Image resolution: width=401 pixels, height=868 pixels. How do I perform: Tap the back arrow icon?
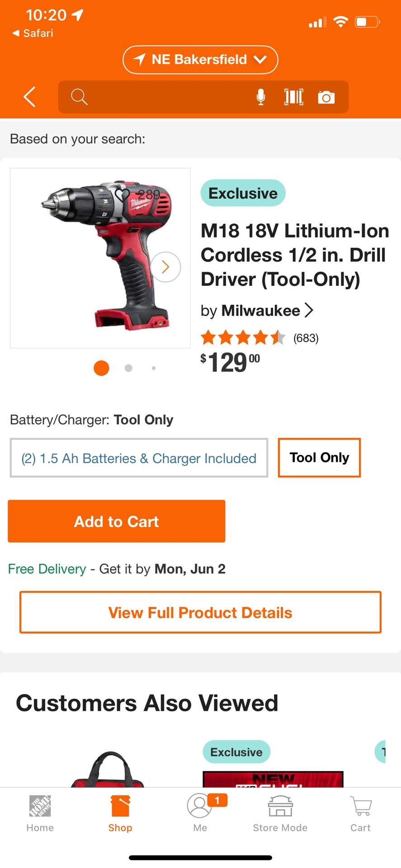click(x=30, y=97)
